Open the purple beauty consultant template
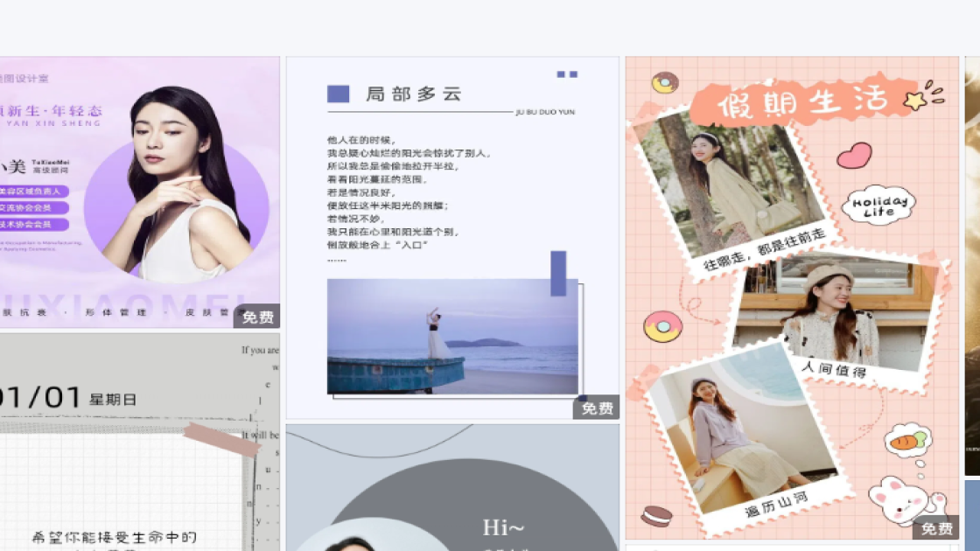Image resolution: width=980 pixels, height=551 pixels. click(139, 192)
